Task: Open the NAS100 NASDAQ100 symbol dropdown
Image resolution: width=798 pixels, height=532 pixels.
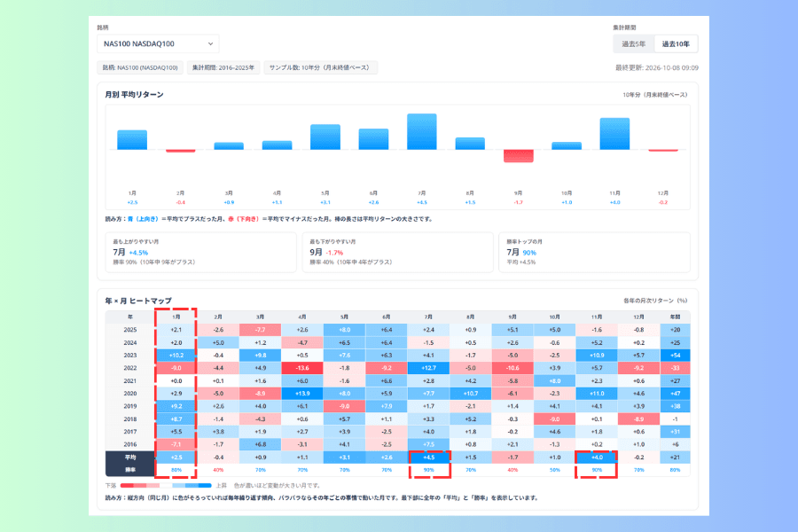Action: 158,43
